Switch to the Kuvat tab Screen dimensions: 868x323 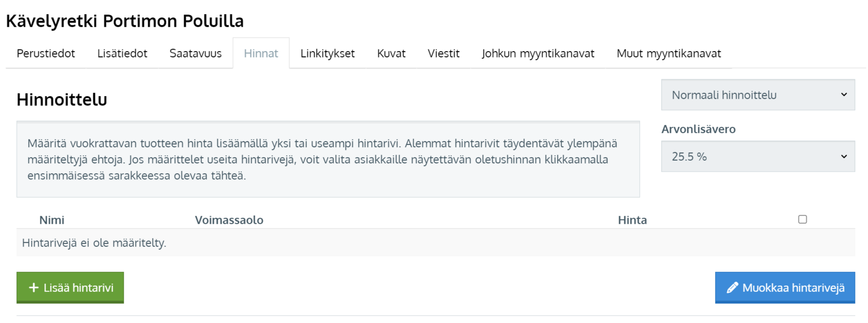391,53
